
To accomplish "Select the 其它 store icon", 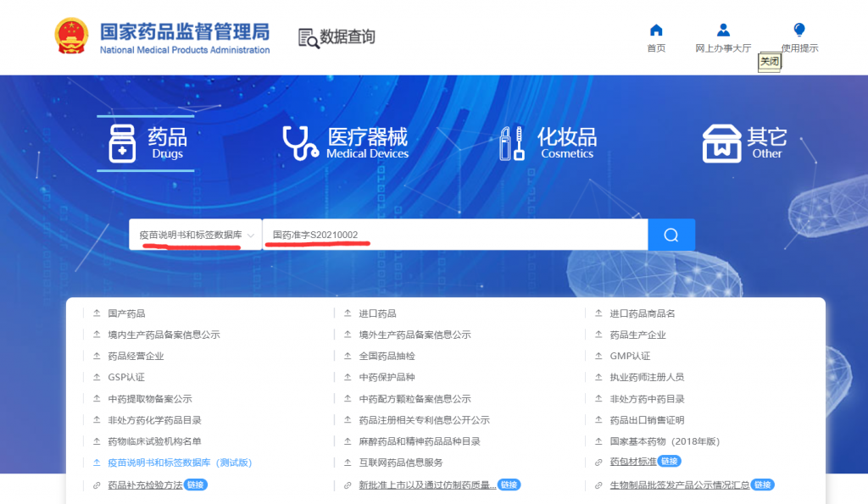I will tap(721, 143).
